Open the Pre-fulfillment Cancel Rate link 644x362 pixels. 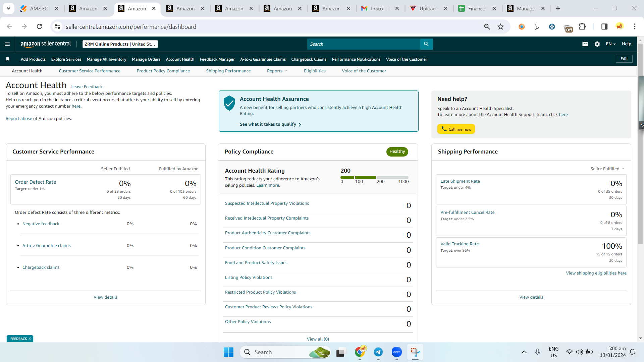click(468, 212)
